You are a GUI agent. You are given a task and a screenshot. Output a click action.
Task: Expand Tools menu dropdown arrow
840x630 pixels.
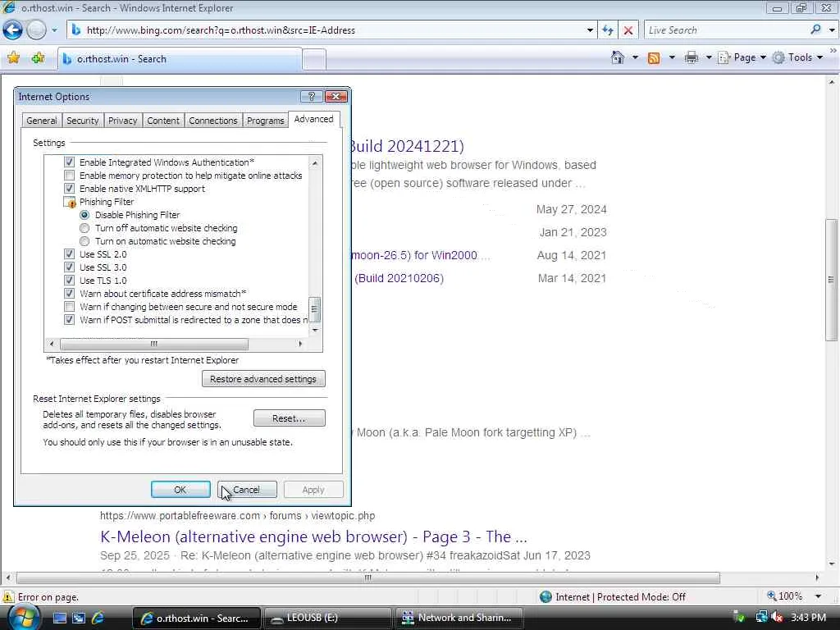coord(819,57)
